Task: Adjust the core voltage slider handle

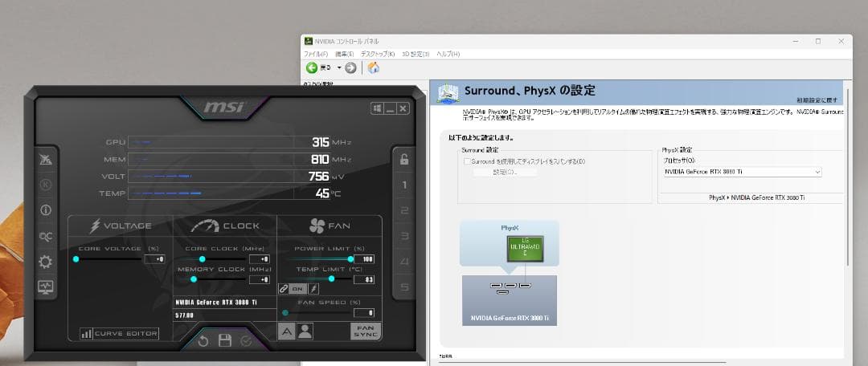Action: click(76, 258)
